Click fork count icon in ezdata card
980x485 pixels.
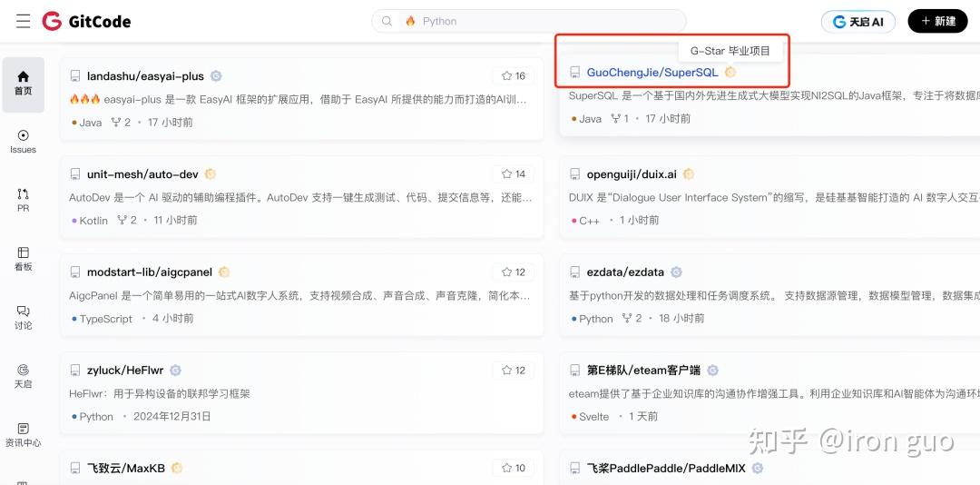(x=627, y=319)
